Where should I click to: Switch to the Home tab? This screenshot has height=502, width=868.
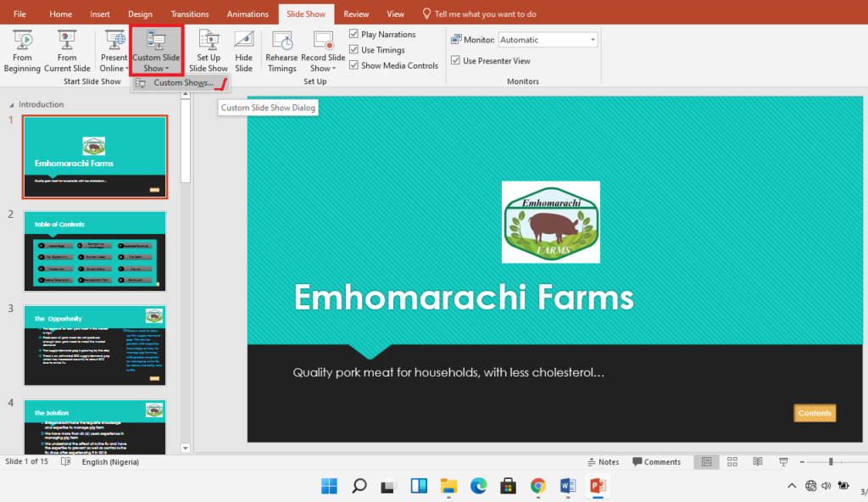click(x=60, y=14)
